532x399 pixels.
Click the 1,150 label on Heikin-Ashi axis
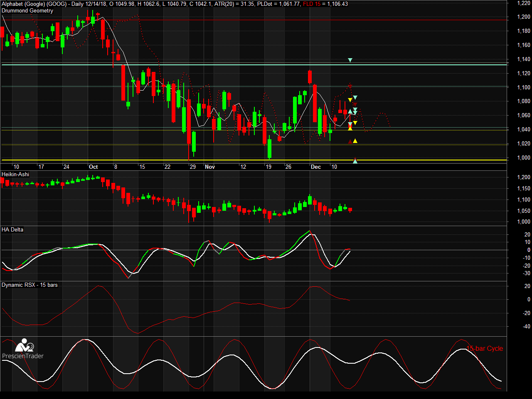[524, 188]
